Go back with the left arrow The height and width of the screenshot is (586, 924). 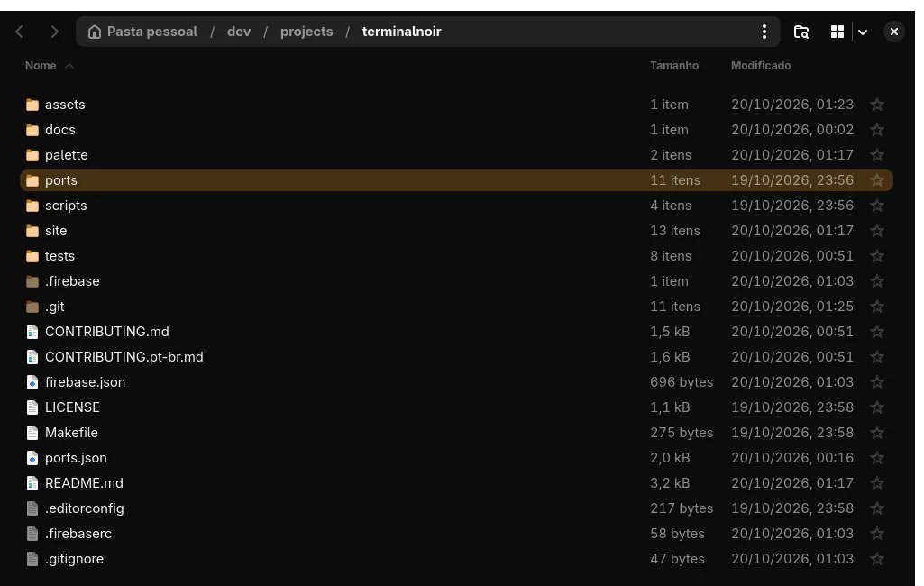tap(20, 32)
